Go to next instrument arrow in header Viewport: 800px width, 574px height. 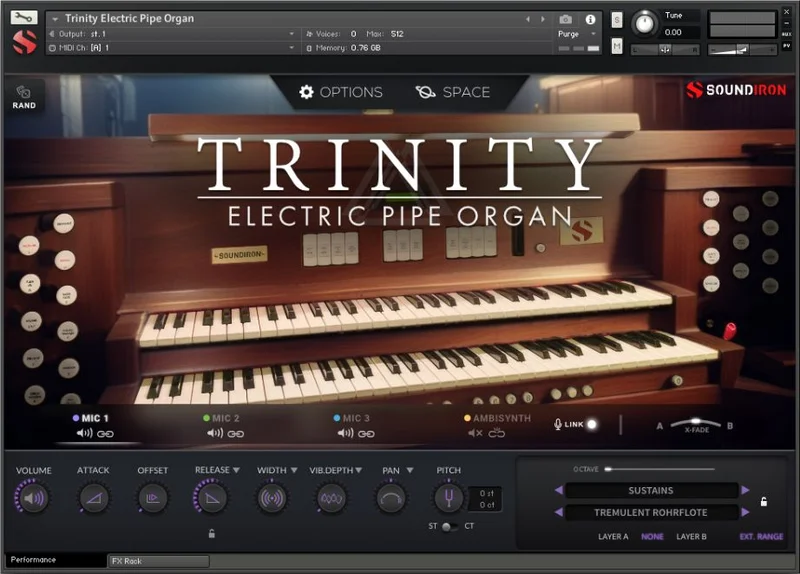tap(543, 19)
